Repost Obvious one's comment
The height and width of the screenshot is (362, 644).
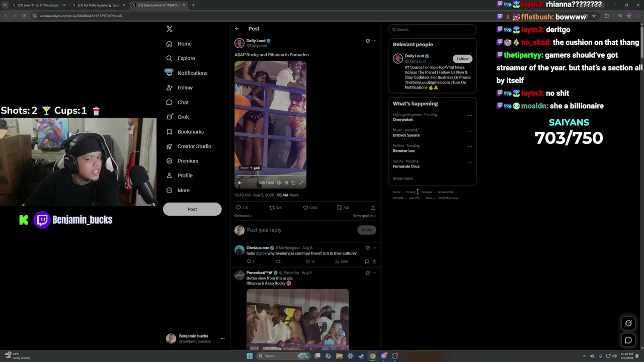pos(278,261)
